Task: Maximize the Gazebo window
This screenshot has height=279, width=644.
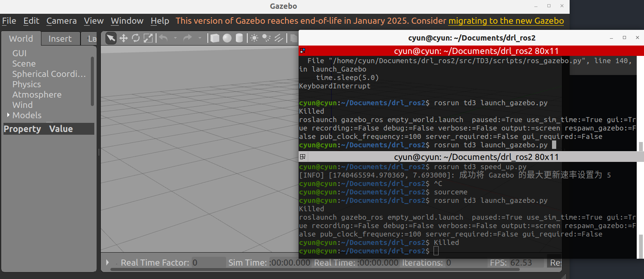Action: pos(549,6)
